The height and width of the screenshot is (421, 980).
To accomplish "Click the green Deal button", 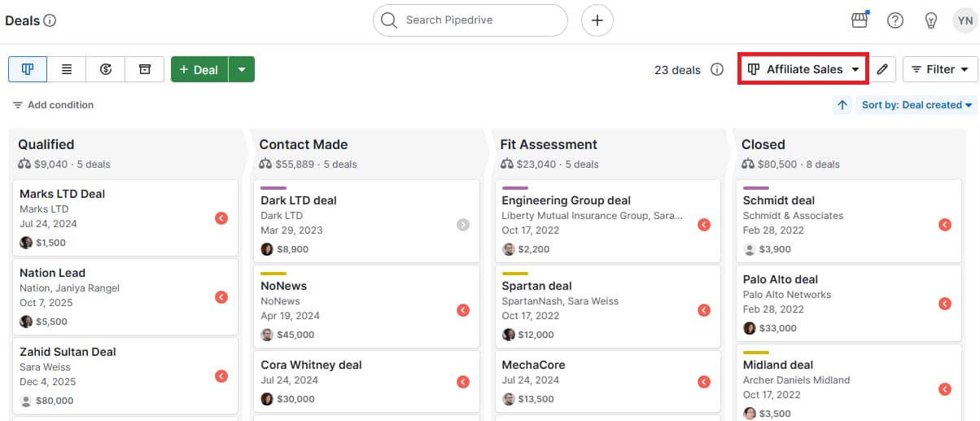I will 199,69.
